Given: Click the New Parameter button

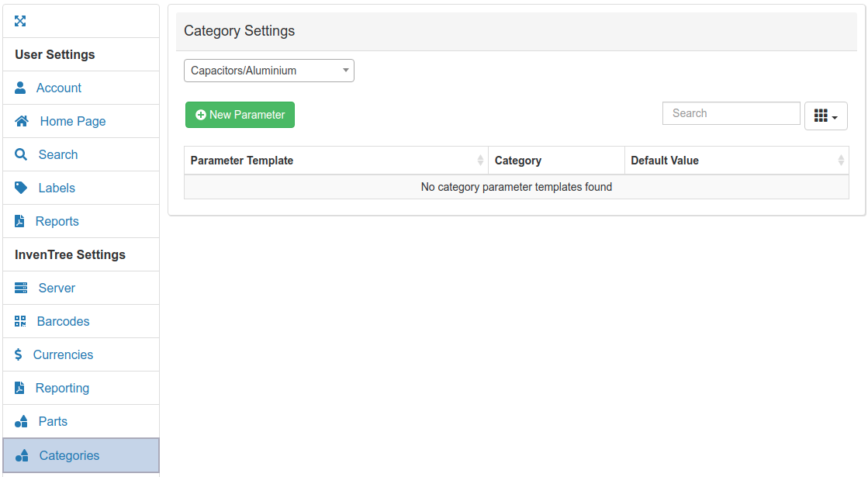Looking at the screenshot, I should 240,114.
